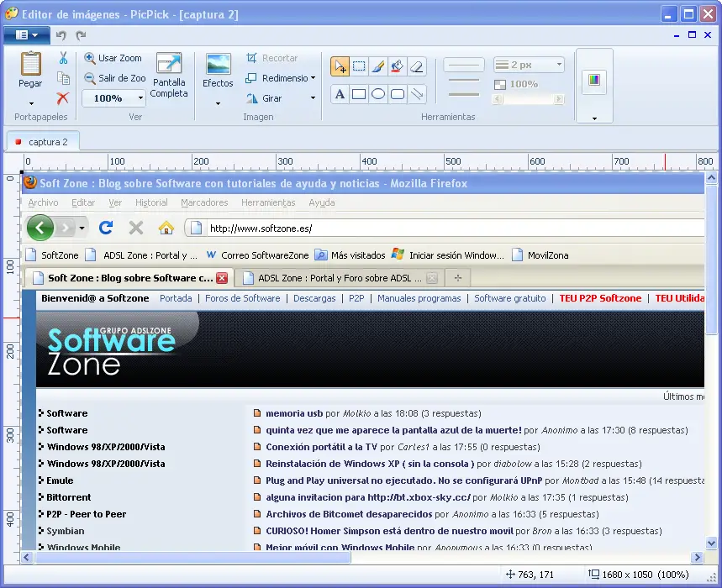722x588 pixels.
Task: Select the text A tool
Action: click(340, 94)
